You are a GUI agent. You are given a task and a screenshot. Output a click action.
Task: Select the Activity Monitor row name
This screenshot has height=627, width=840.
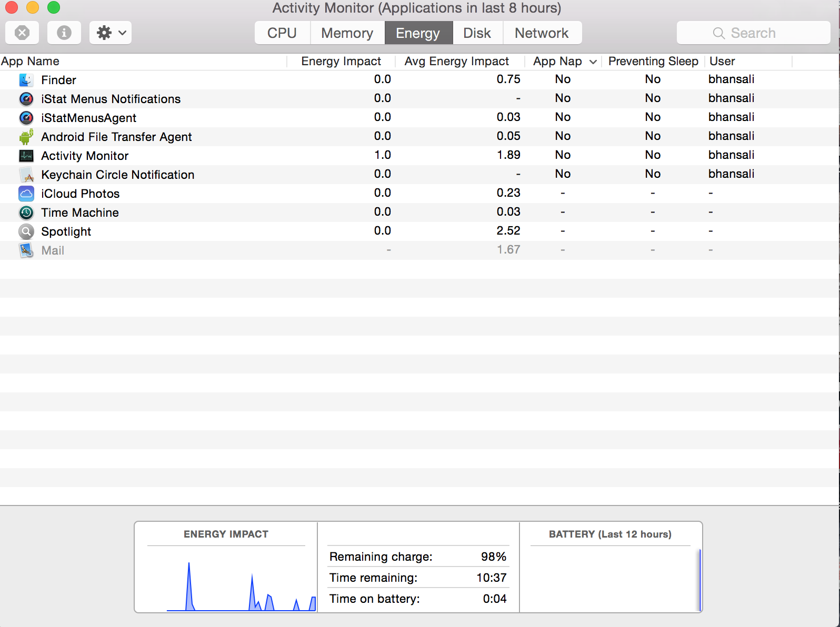pos(85,156)
